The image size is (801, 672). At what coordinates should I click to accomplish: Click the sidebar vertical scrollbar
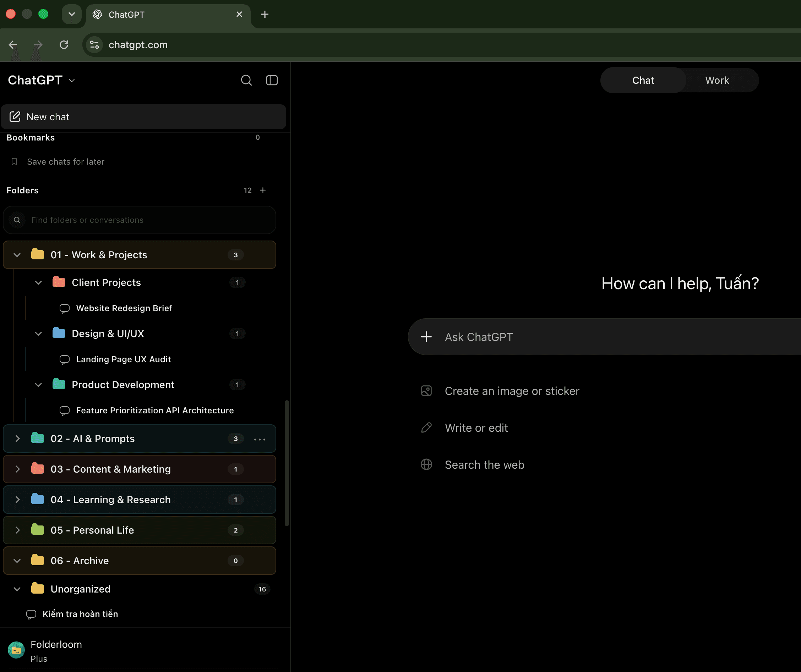point(287,463)
